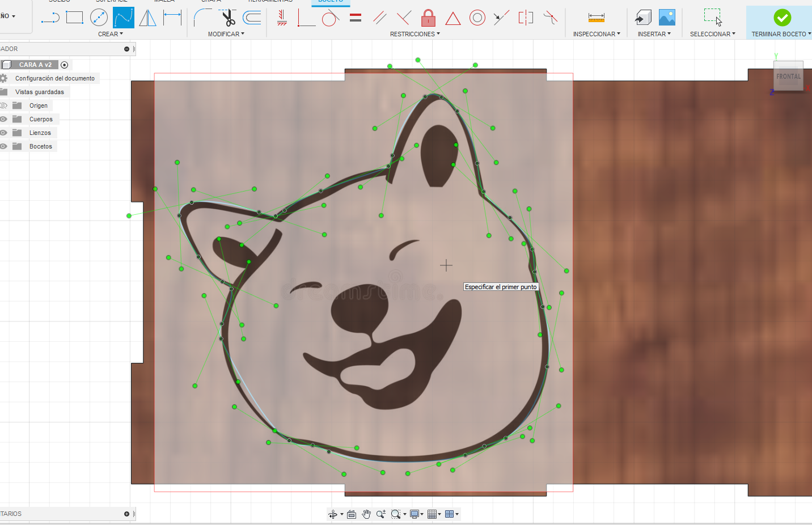Open the RESTRICCIONES dropdown menu
Viewport: 812px width, 525px height.
(x=415, y=34)
